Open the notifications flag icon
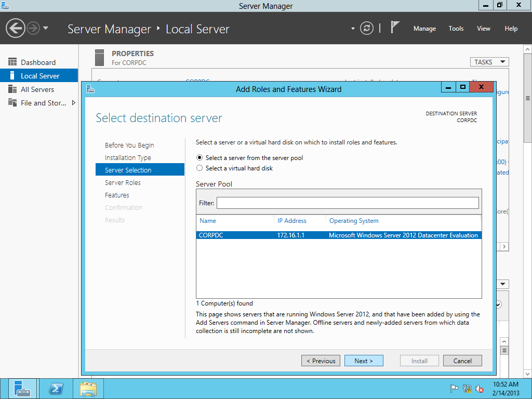532x399 pixels. click(x=395, y=28)
